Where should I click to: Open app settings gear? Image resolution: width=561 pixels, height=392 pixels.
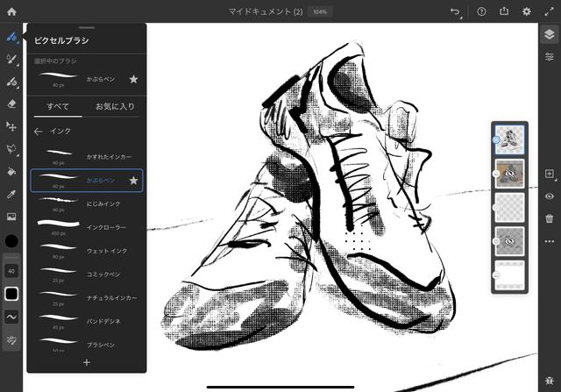(526, 11)
